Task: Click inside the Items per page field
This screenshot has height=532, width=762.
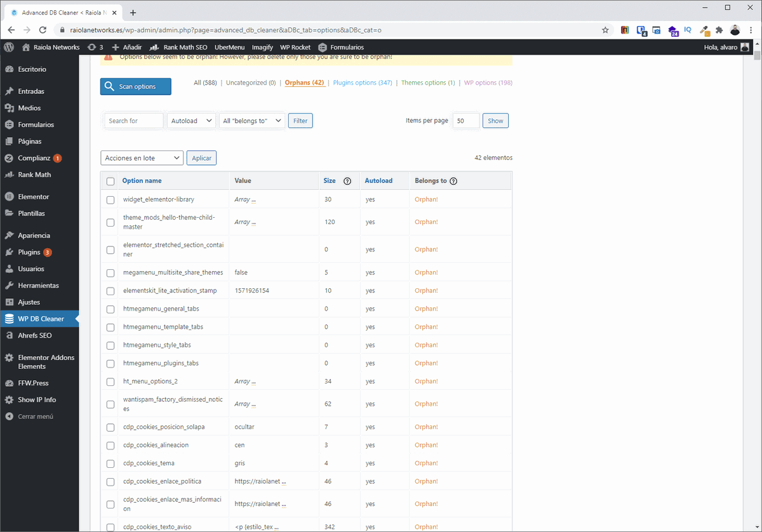Action: [x=466, y=120]
